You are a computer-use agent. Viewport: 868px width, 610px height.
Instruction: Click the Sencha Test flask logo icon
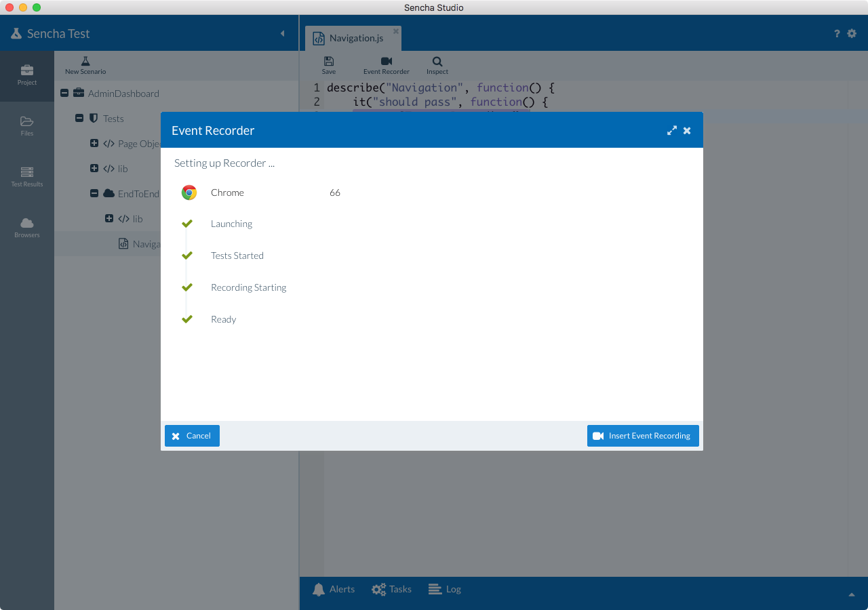tap(16, 33)
